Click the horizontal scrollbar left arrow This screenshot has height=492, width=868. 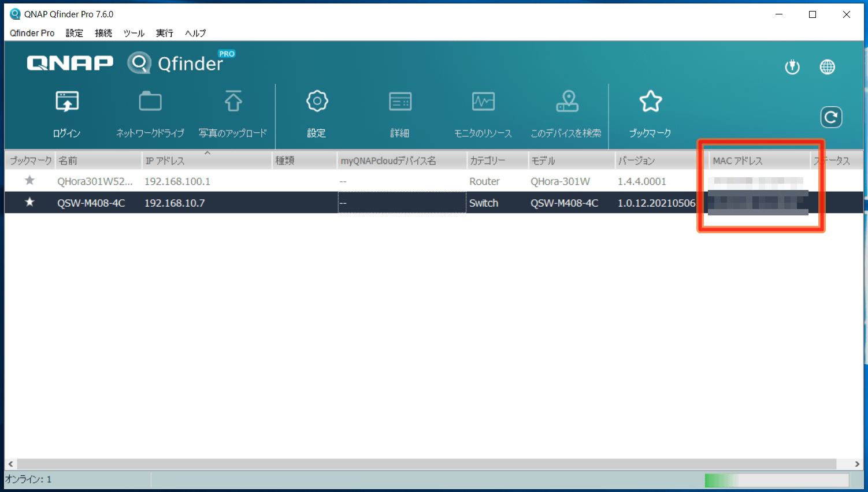(x=10, y=464)
